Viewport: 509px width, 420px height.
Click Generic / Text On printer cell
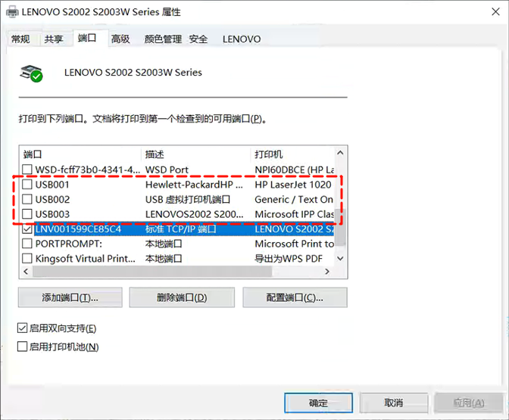point(294,200)
